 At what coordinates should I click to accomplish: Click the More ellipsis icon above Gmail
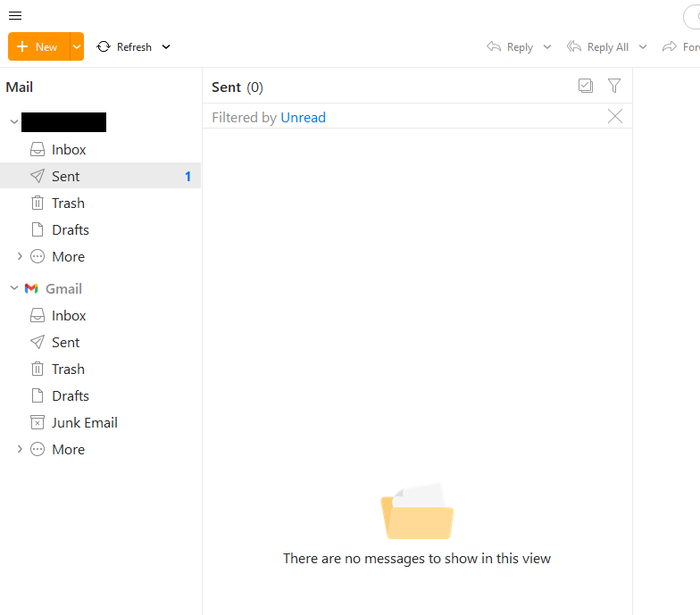37,256
